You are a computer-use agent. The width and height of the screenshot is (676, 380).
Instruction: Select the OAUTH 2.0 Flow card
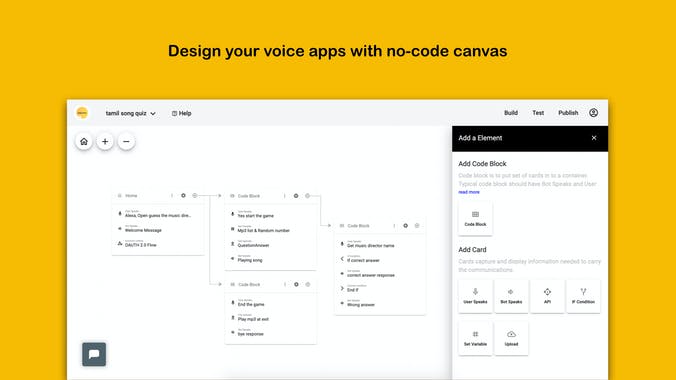point(158,244)
